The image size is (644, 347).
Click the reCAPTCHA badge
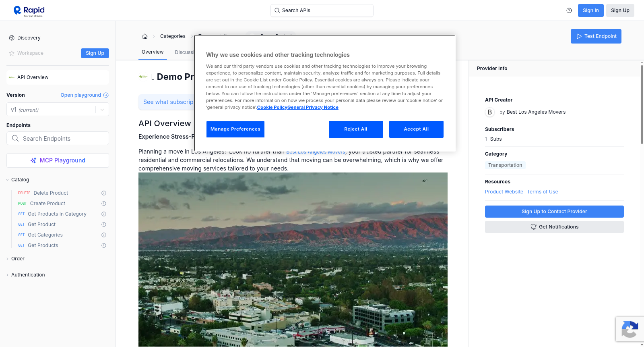coord(630,330)
